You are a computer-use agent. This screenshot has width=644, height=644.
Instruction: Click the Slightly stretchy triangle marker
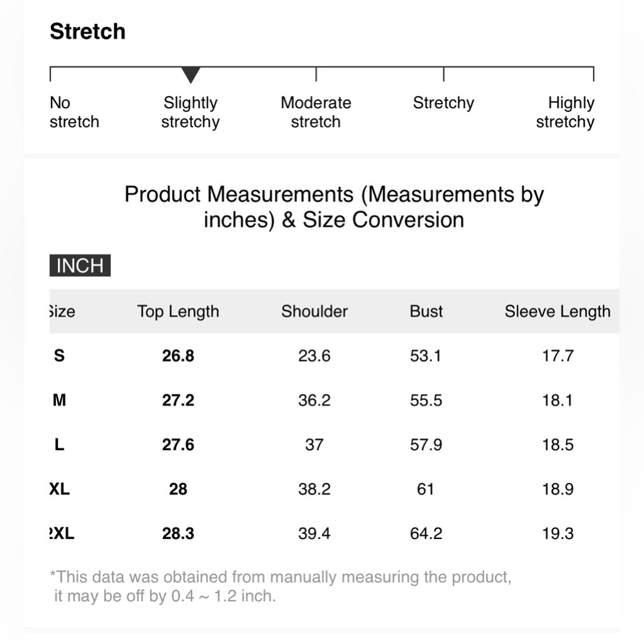tap(191, 75)
